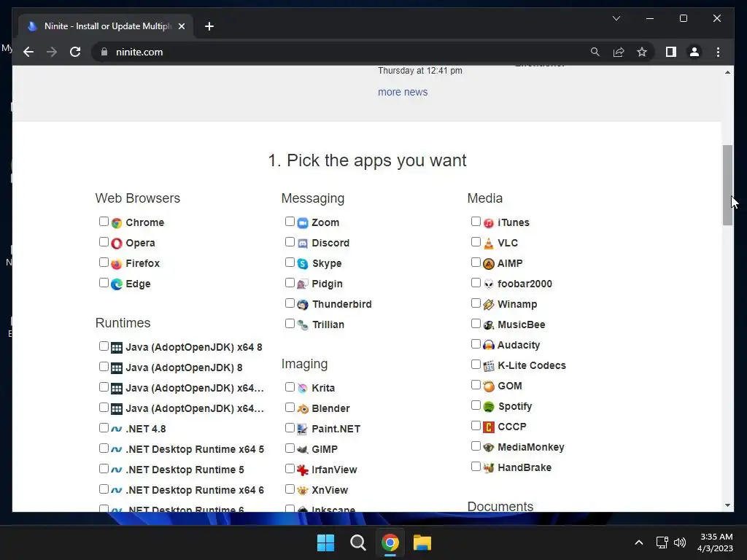This screenshot has width=747, height=560.
Task: Click the IrfanView red icon
Action: (x=303, y=470)
